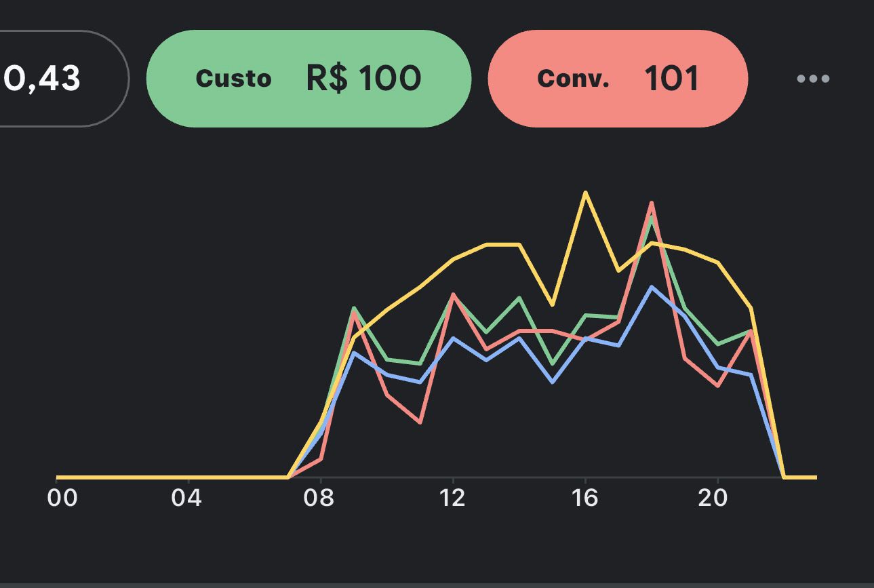Click the 101 conversions value text
Viewport: 874px width, 588px height.
click(672, 77)
